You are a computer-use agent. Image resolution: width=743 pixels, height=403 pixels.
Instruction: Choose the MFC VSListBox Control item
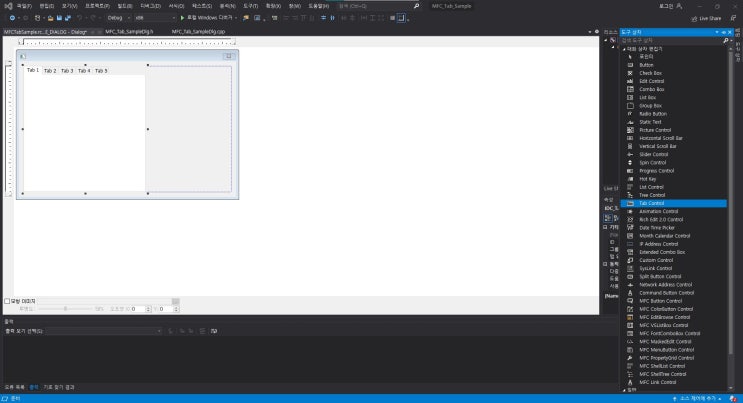[674, 325]
